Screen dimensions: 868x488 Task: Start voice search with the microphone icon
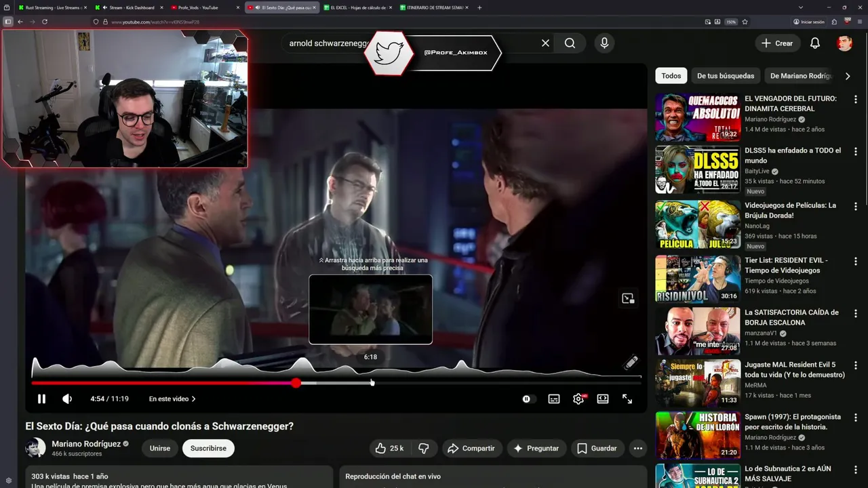pos(604,43)
